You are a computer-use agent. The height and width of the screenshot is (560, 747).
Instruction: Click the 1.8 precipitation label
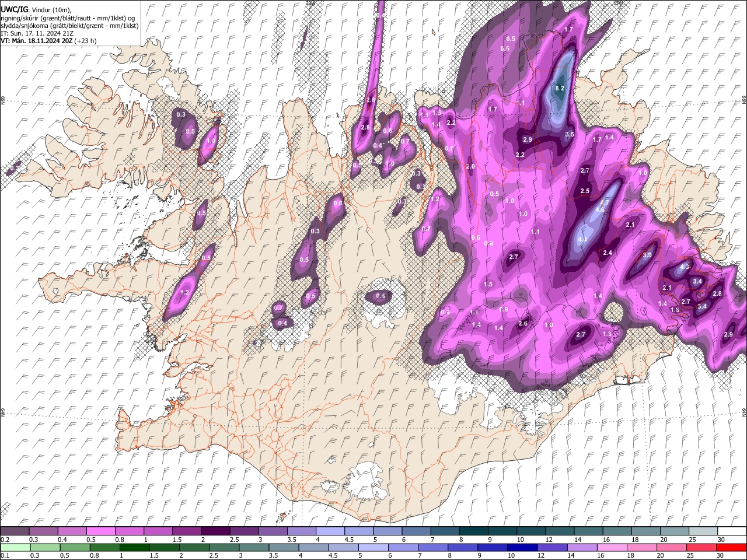[675, 310]
